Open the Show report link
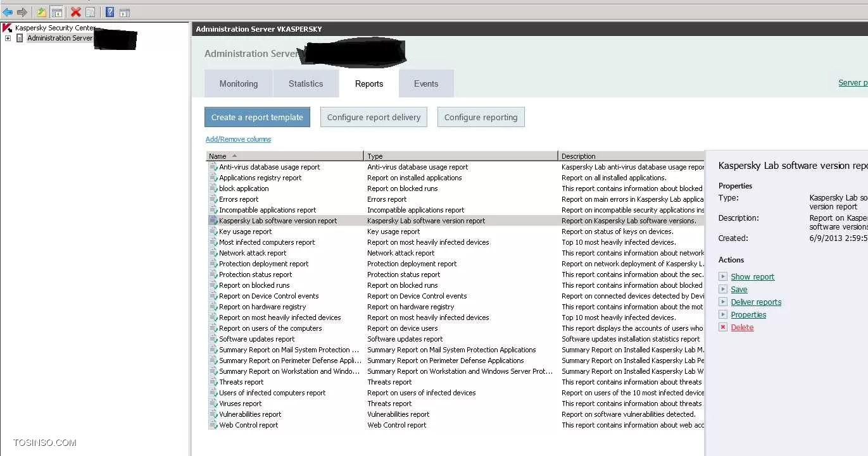Viewport: 868px width, 456px height. 752,277
